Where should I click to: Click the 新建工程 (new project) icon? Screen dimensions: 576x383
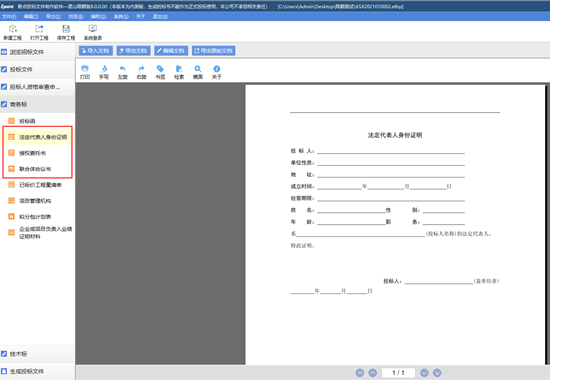click(13, 29)
